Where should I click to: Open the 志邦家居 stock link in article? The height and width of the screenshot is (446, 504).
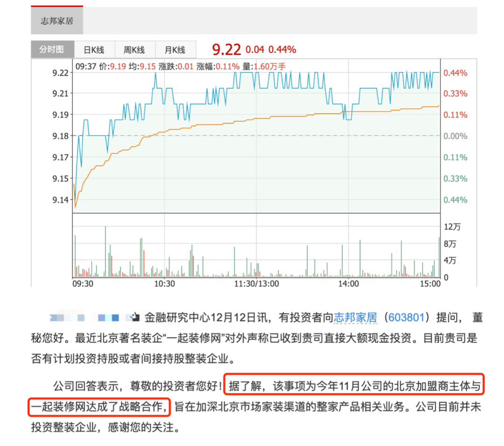tap(355, 318)
